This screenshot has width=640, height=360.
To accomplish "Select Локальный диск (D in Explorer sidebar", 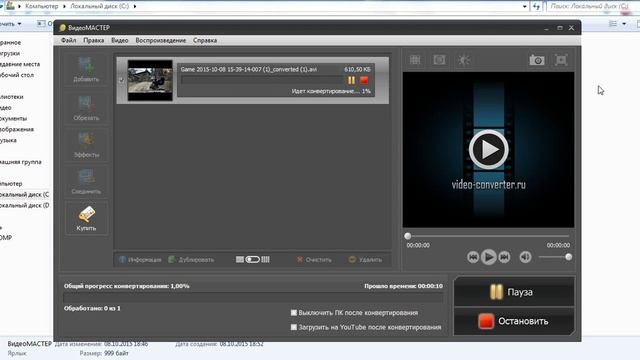I will tap(24, 205).
